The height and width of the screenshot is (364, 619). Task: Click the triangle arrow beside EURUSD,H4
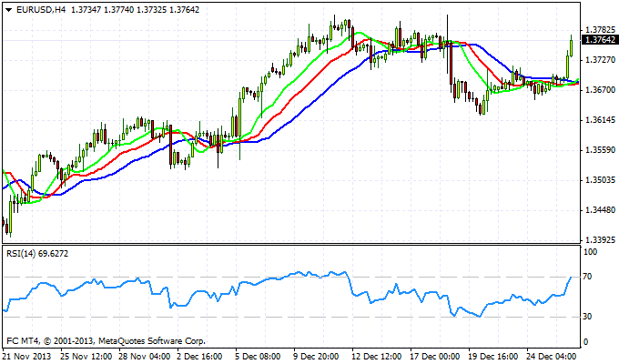click(9, 10)
